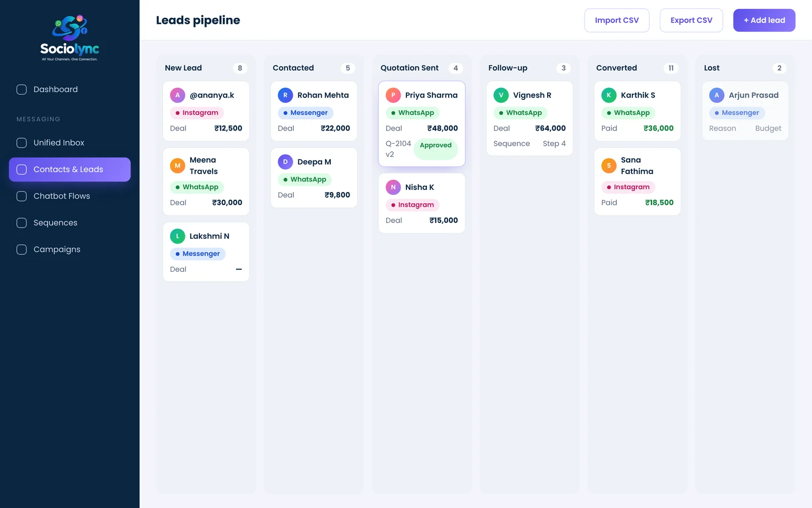
Task: Click Priya Sharma's avatar icon
Action: click(x=393, y=95)
